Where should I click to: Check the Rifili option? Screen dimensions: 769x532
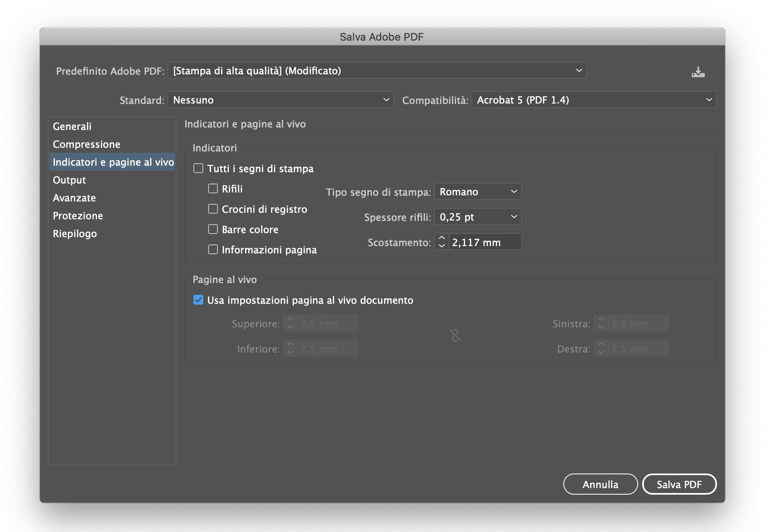[x=213, y=189]
